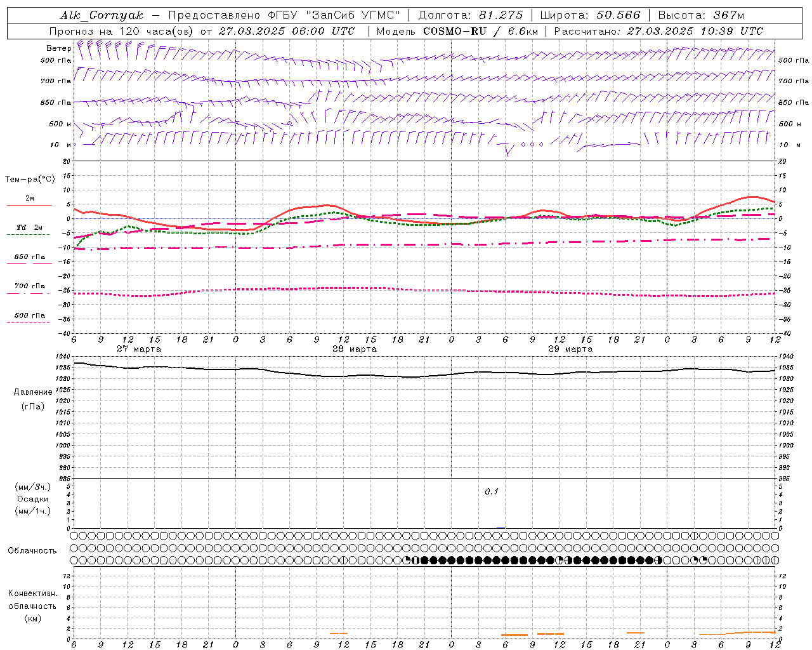812x650 pixels.
Task: Click the '27 марта' date label
Action: 139,349
